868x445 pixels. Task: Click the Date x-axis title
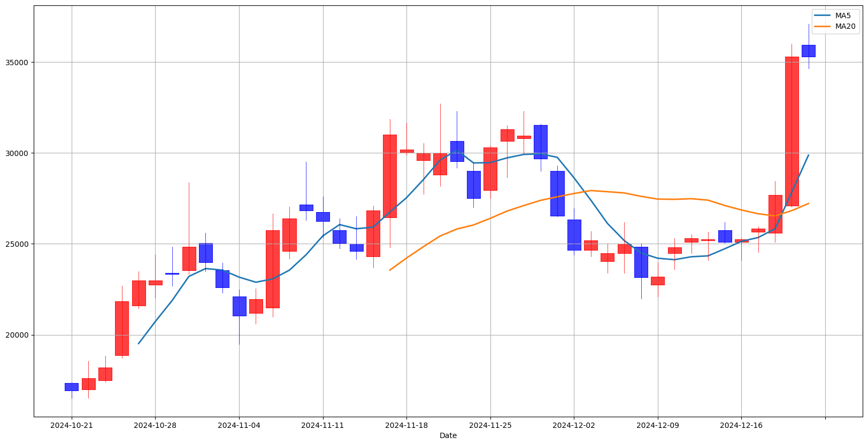[x=448, y=435]
